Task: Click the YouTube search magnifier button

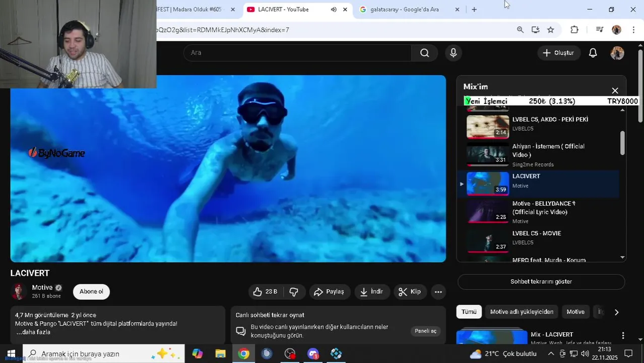Action: coord(424,53)
